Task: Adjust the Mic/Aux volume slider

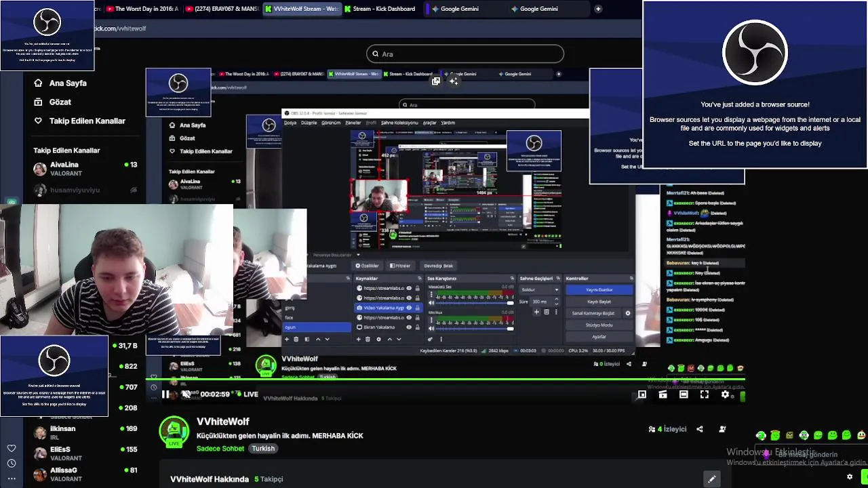Action: tap(475, 329)
